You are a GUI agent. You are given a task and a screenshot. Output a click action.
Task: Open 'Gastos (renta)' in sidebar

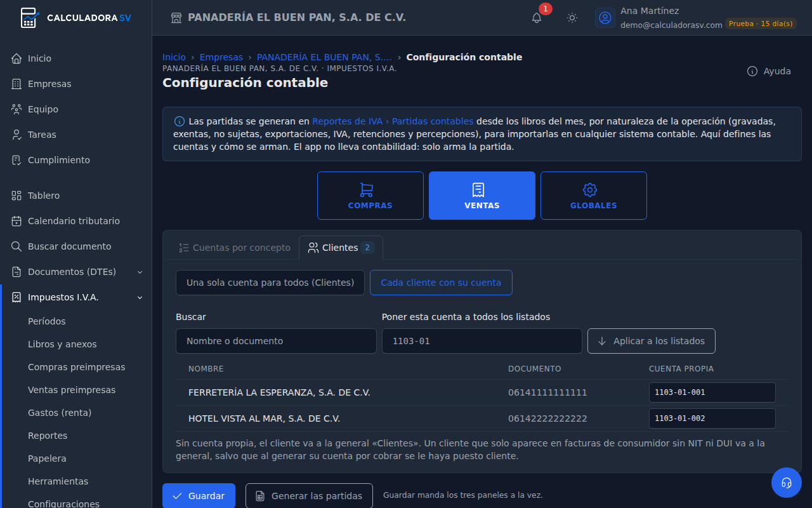click(60, 413)
